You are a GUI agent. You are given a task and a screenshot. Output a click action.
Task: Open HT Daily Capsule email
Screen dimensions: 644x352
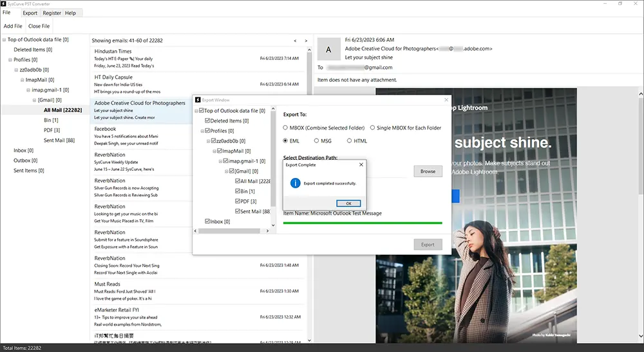pyautogui.click(x=198, y=84)
